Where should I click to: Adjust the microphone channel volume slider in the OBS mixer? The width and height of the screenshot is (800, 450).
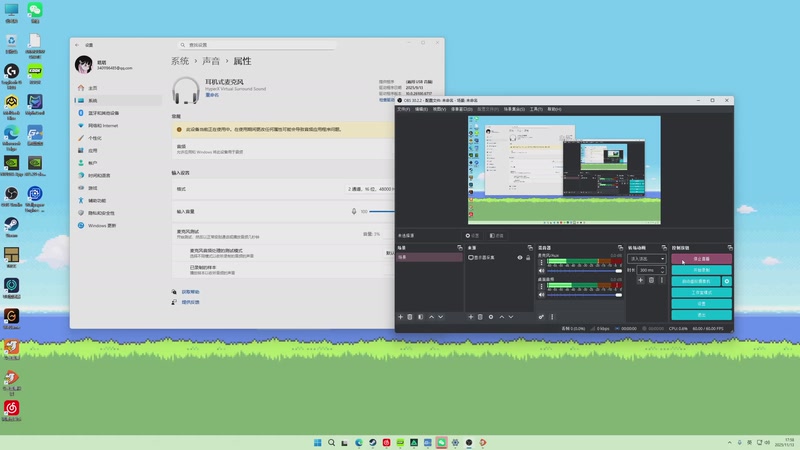point(584,271)
